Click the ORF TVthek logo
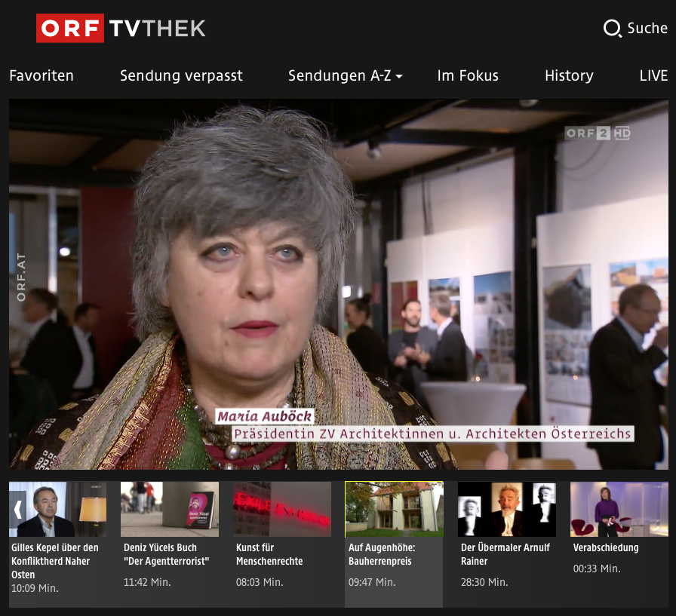Image resolution: width=676 pixels, height=616 pixels. (x=121, y=29)
